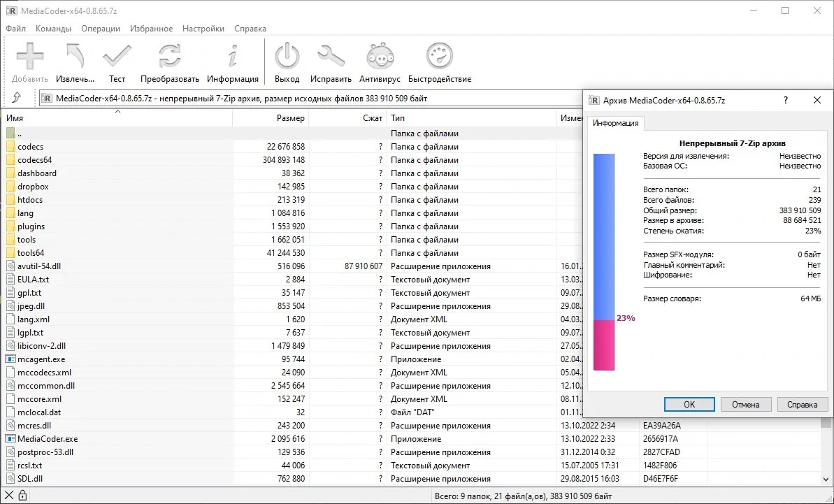Sort by the Имя column header
Viewport: 834px width, 504px height.
pos(118,118)
